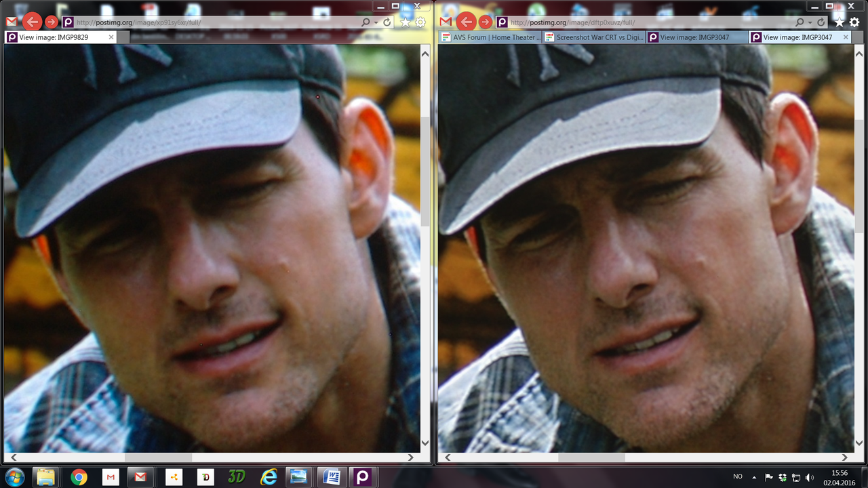Launch Internet Explorer from the taskbar
The width and height of the screenshot is (868, 488).
click(269, 477)
